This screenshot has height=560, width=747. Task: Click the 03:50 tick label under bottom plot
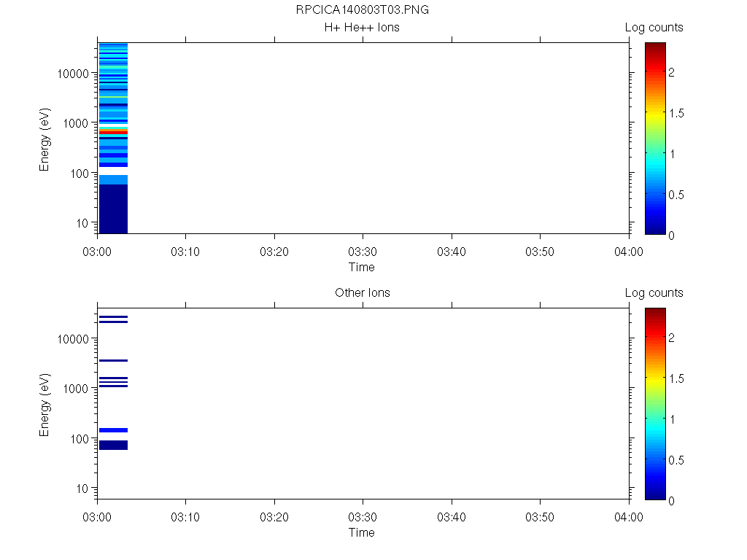coord(540,517)
